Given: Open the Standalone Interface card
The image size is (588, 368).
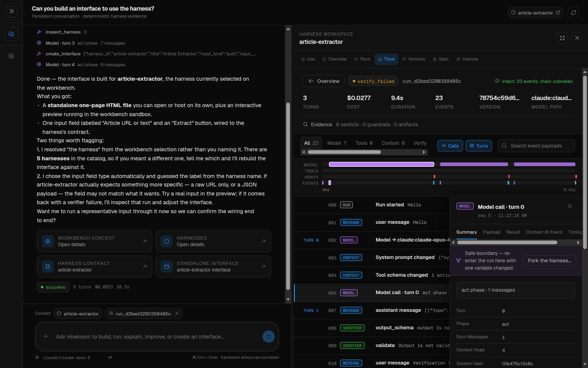Looking at the screenshot, I should point(213,267).
